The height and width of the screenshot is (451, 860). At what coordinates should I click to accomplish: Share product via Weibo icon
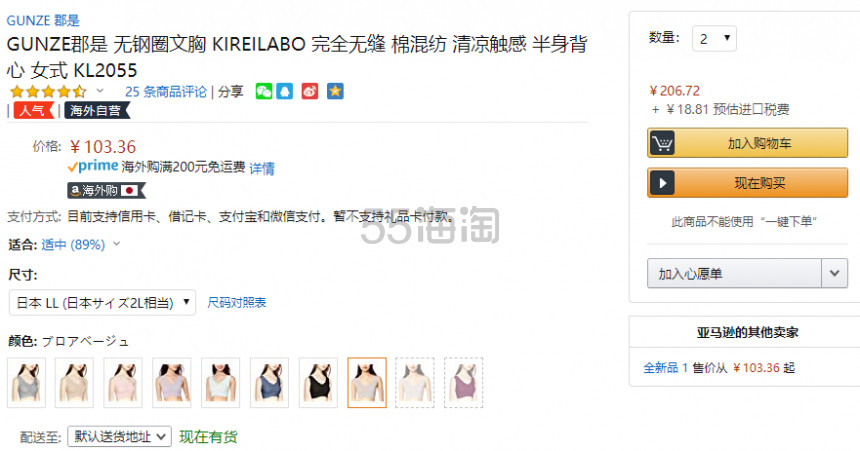(x=310, y=91)
